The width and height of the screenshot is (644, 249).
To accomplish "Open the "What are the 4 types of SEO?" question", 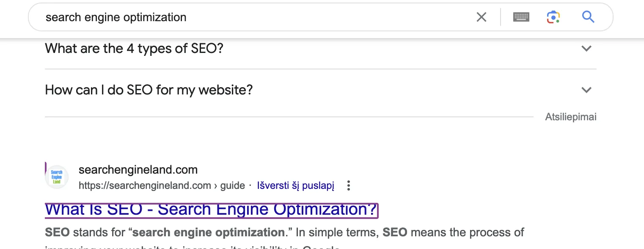I will (134, 49).
